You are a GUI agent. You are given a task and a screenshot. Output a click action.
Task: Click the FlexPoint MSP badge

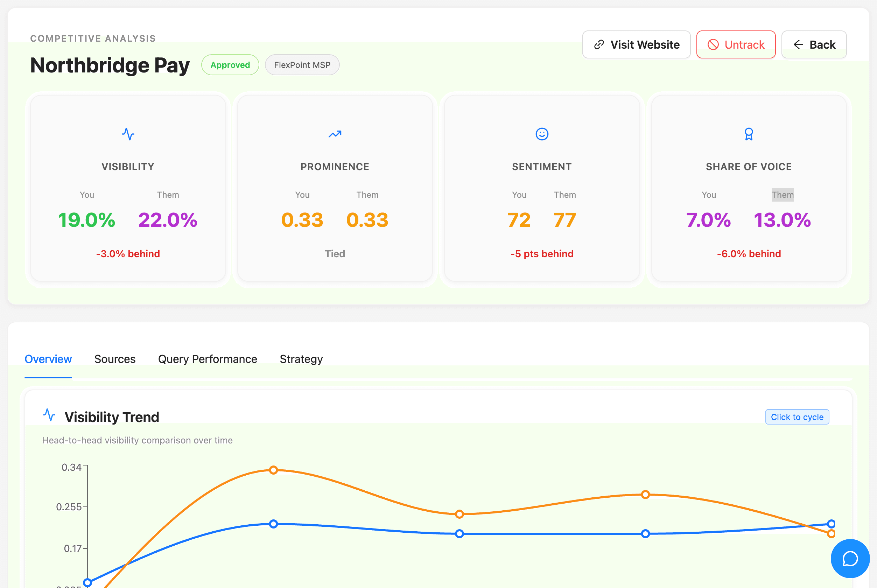[x=302, y=64]
